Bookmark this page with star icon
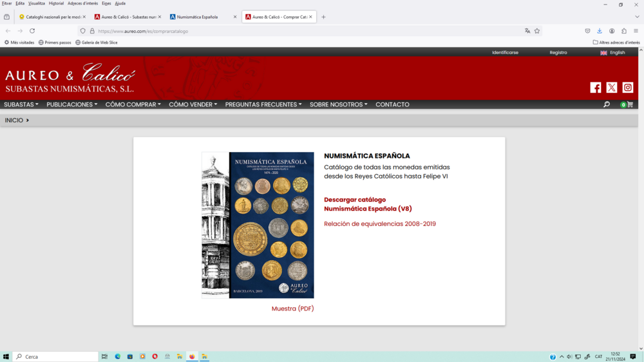 pos(537,31)
